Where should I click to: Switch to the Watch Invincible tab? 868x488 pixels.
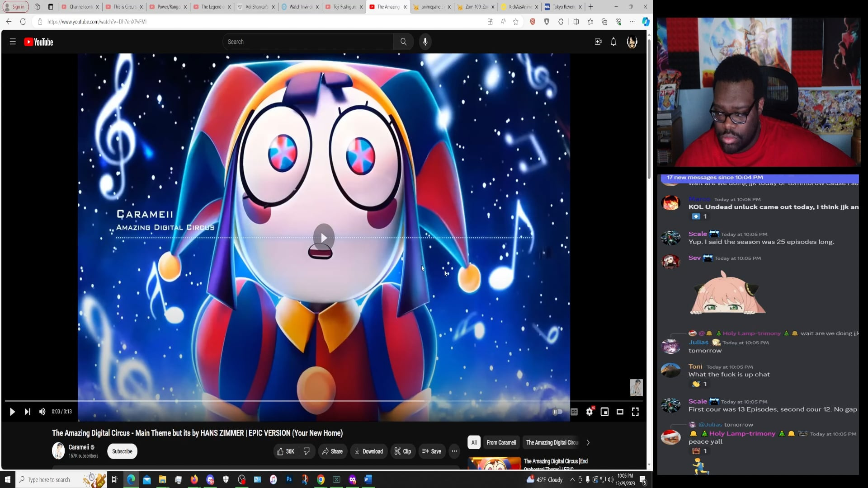coord(300,7)
